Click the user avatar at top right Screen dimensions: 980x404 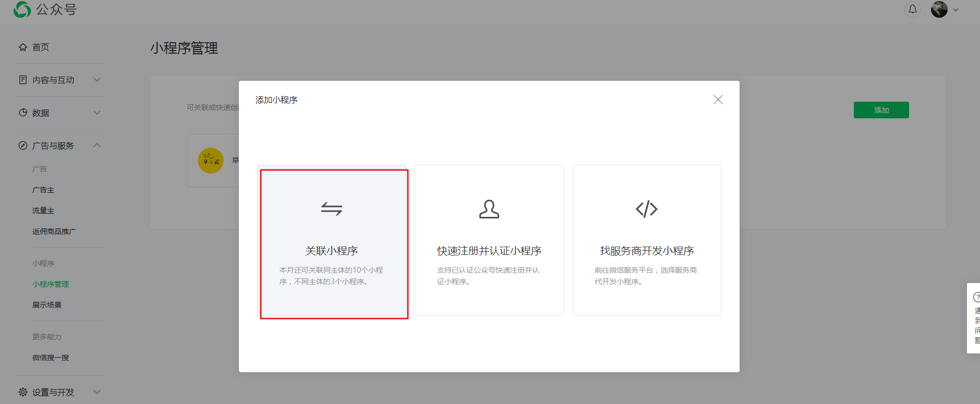point(939,9)
